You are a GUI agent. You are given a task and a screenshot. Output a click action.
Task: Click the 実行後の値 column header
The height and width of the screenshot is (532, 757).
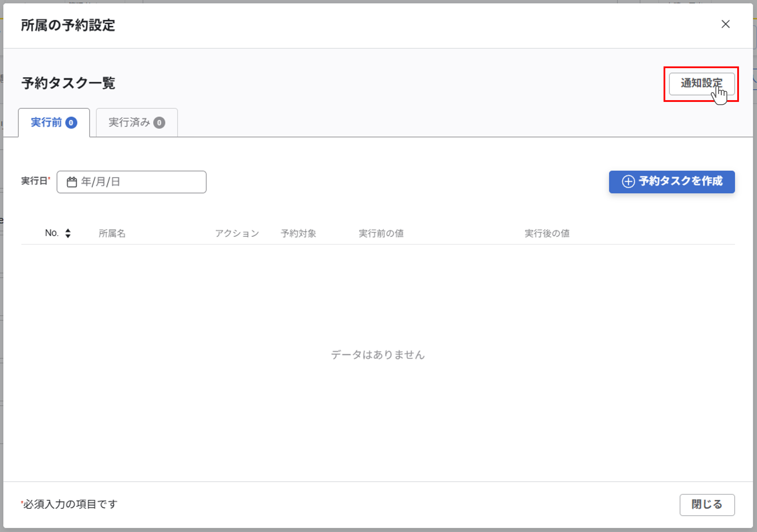tap(547, 233)
